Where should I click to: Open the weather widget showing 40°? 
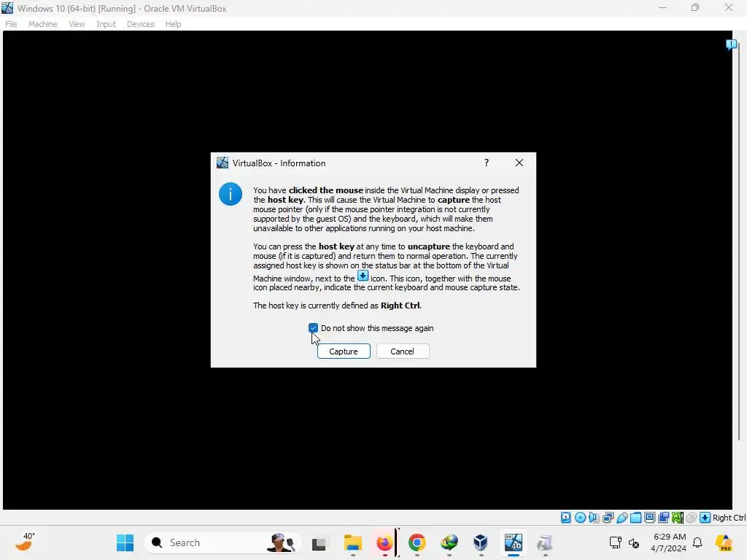[26, 542]
